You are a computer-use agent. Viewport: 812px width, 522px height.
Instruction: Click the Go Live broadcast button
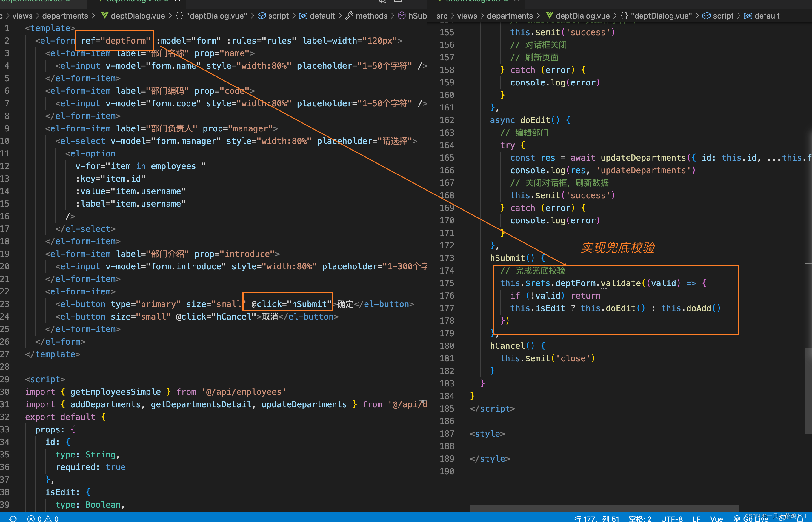point(751,519)
